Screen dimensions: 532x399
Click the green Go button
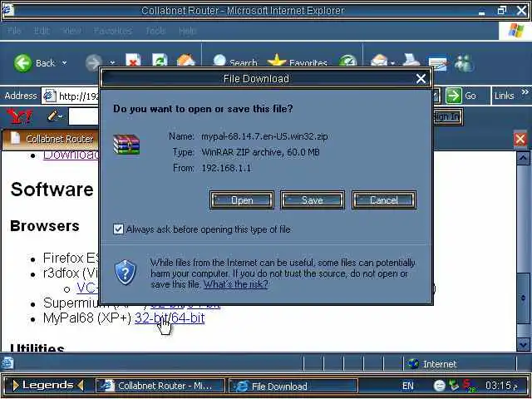(461, 96)
